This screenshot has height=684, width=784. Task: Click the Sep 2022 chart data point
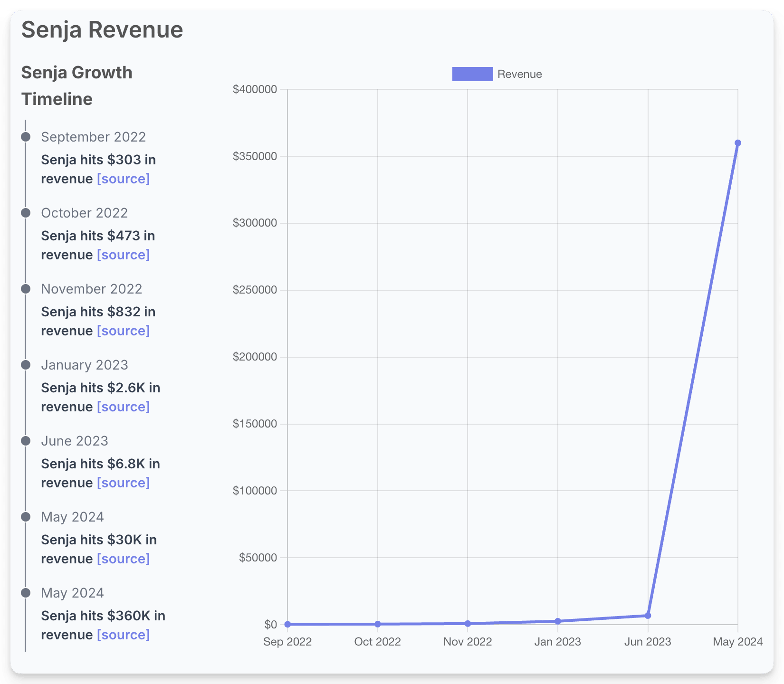coord(287,624)
